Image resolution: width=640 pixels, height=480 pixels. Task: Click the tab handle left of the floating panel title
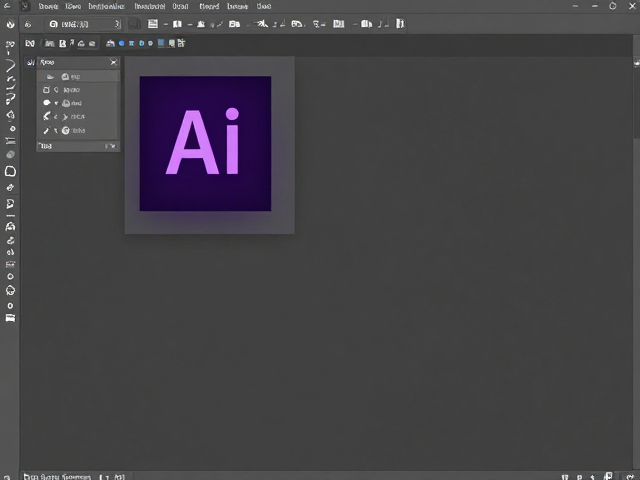[31, 62]
